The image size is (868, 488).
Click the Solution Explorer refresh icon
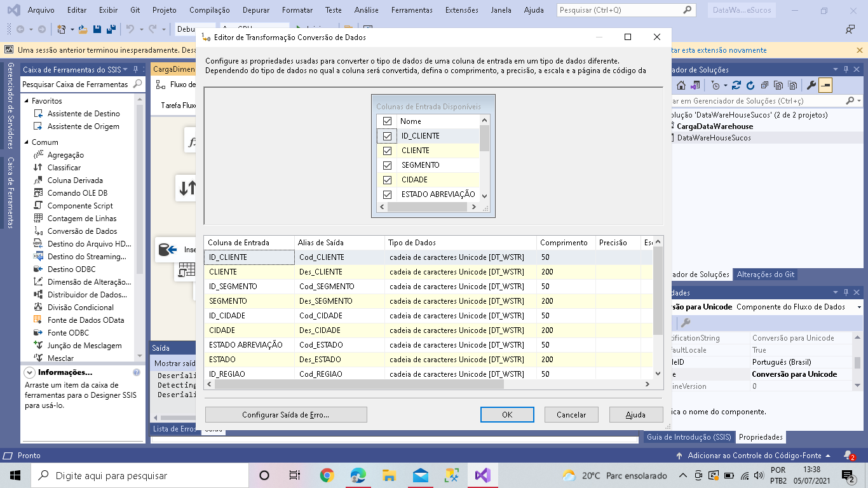click(x=750, y=85)
